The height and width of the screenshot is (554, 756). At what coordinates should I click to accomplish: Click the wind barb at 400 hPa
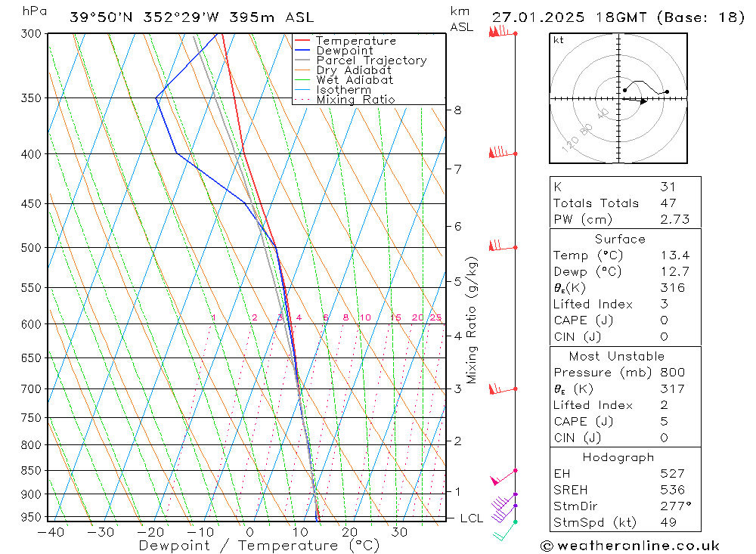coord(503,153)
